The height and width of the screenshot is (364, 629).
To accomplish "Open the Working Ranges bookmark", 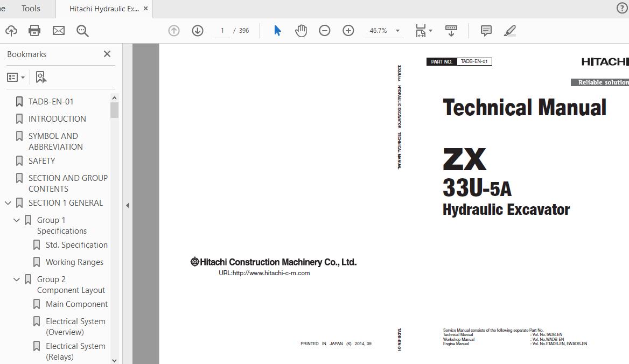I will [x=75, y=262].
